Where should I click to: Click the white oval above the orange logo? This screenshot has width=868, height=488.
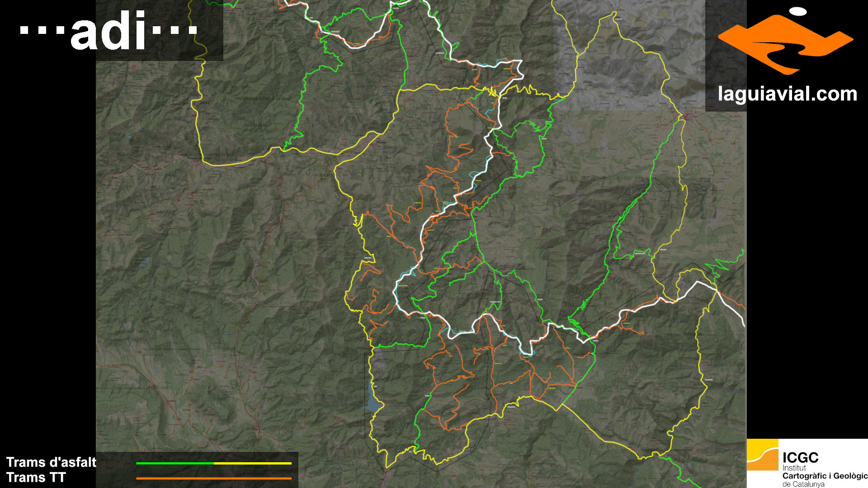coord(798,12)
